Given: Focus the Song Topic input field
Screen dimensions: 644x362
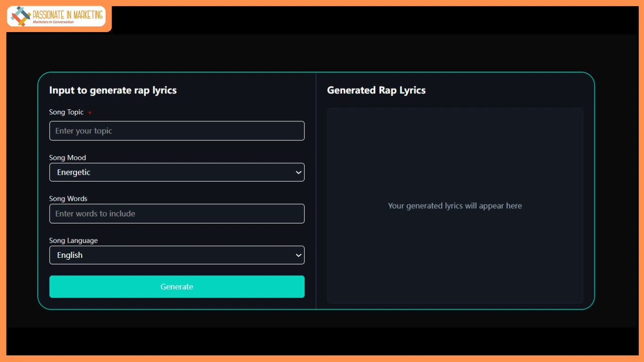Looking at the screenshot, I should point(177,131).
